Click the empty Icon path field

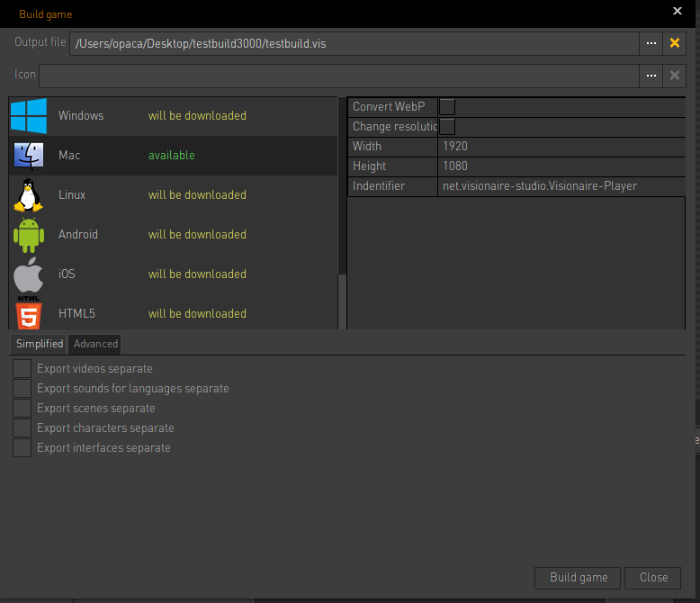point(339,76)
